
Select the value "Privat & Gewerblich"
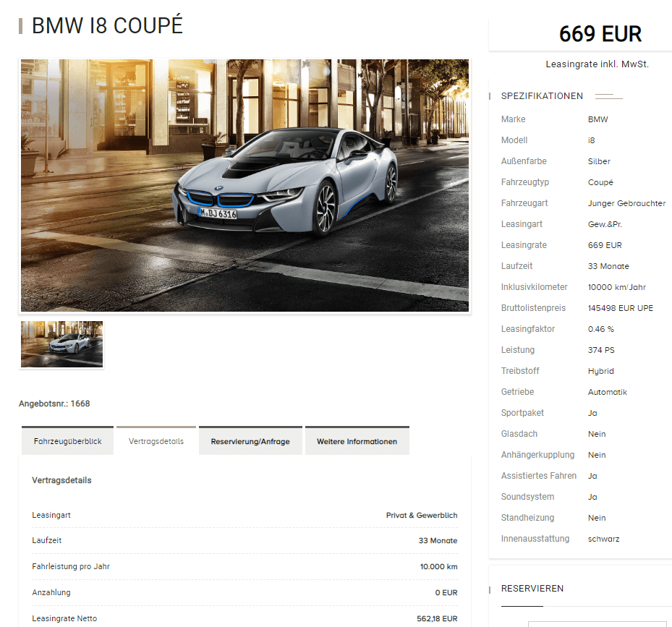click(422, 515)
